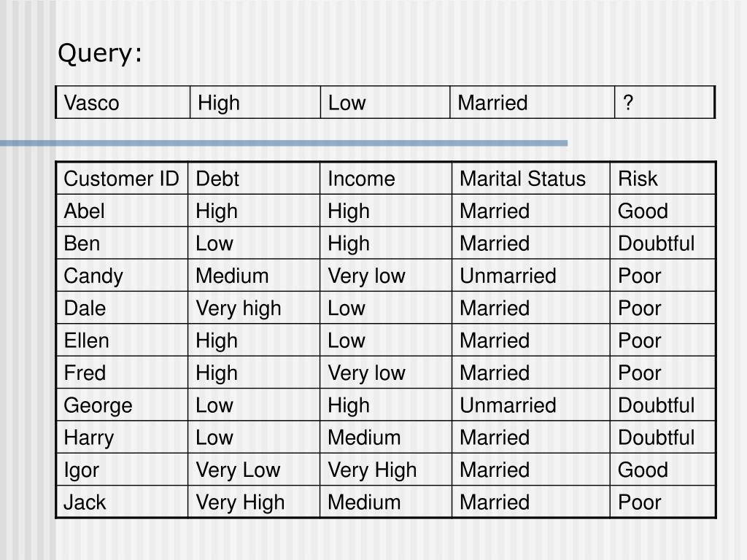Select Igor's Very High income cell

pyautogui.click(x=386, y=470)
